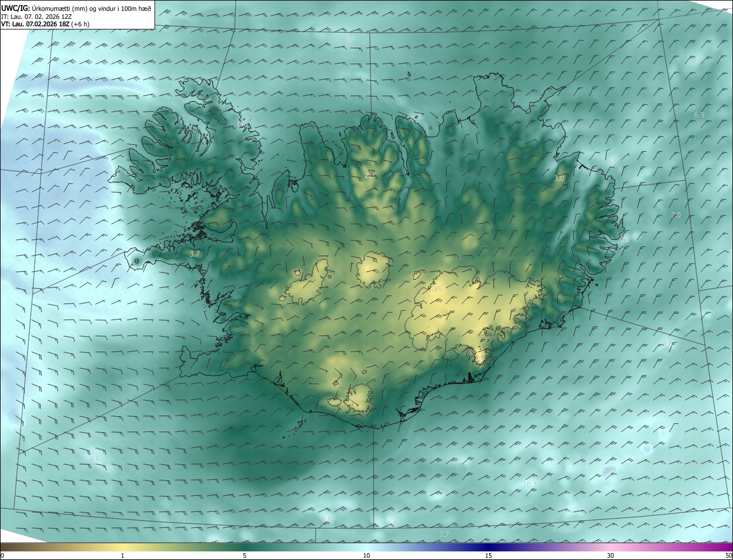This screenshot has width=733, height=560.
Task: Click the '3.0' value in northeast Iceland
Action: click(x=559, y=179)
